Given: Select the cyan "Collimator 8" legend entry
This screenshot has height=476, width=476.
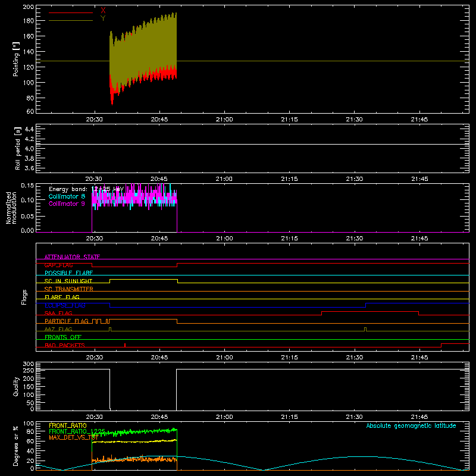Looking at the screenshot, I should point(67,196).
